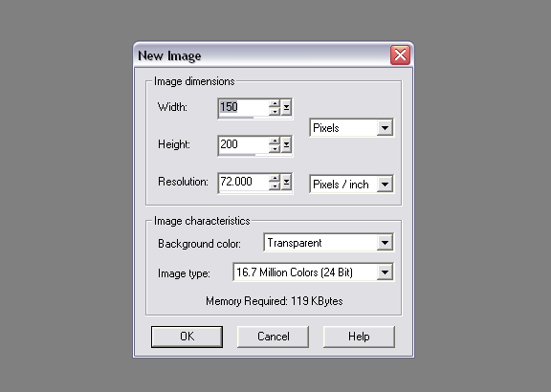Close the New Image dialog

pyautogui.click(x=400, y=55)
